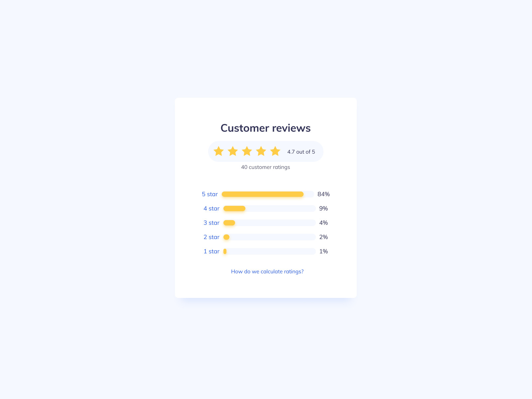Open the 4 star reviews filter
532x399 pixels.
(211, 208)
